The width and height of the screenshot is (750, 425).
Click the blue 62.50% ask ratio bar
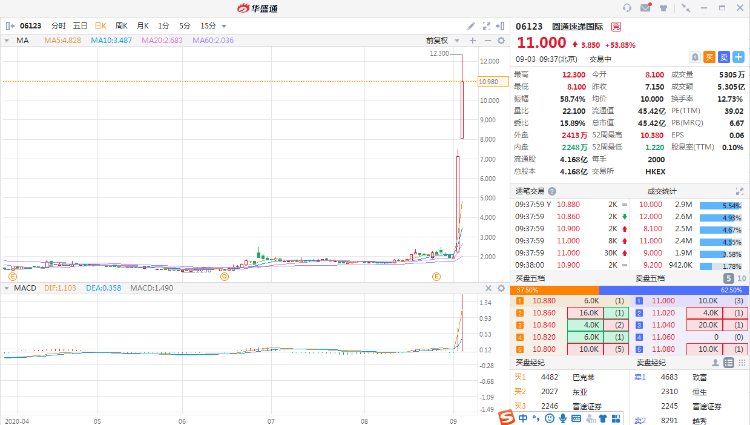point(672,290)
